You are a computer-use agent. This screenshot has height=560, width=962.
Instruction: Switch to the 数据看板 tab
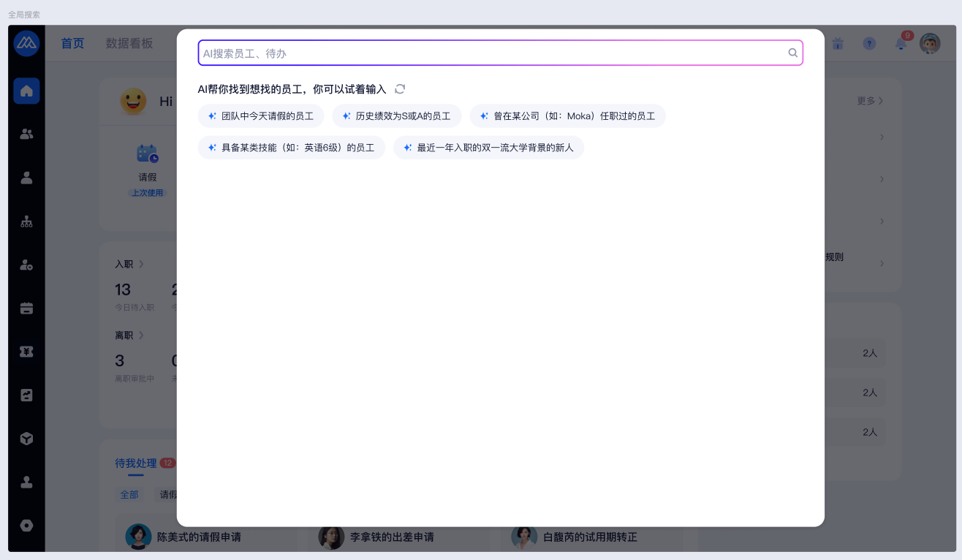[129, 44]
